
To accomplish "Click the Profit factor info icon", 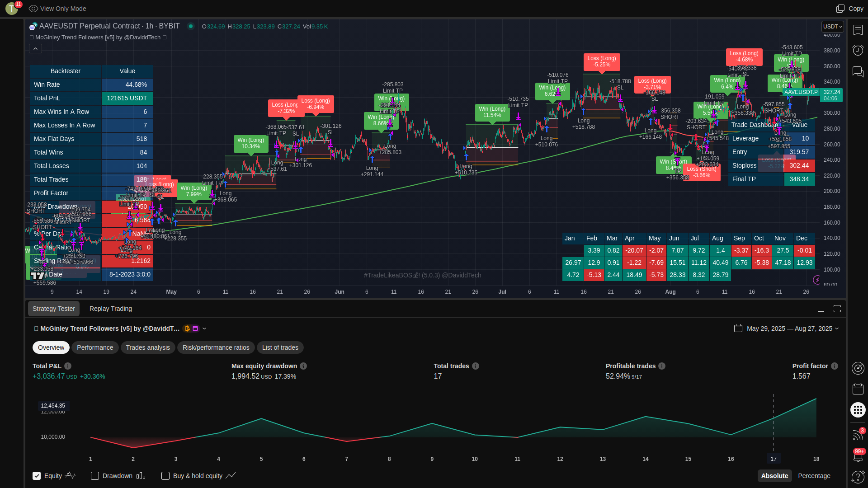I will pyautogui.click(x=835, y=366).
